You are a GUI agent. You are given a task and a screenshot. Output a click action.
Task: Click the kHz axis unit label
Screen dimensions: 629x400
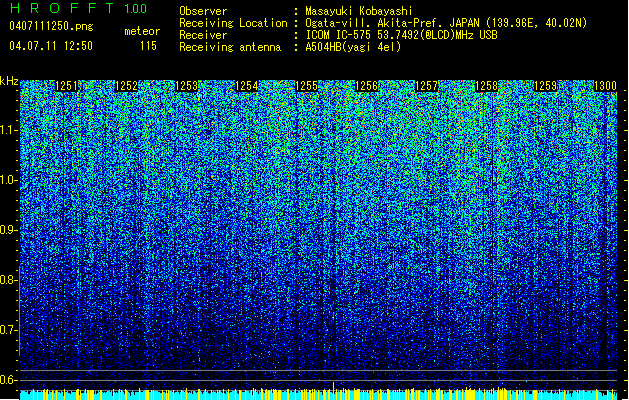coord(9,81)
